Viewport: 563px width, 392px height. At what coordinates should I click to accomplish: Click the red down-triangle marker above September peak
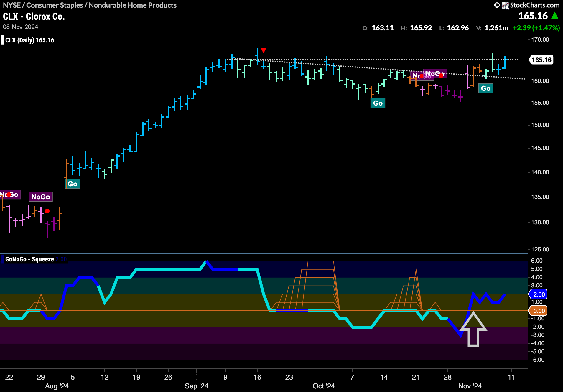(x=264, y=50)
